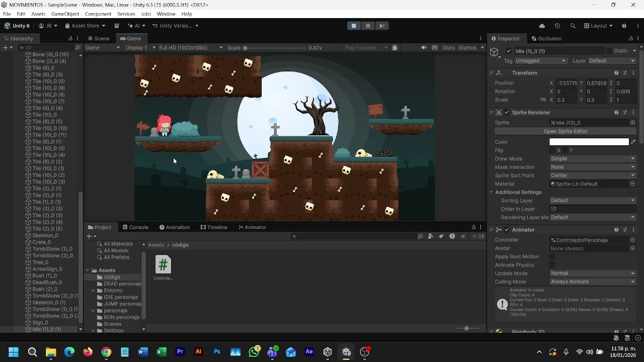Open Hierarchy search scope icon
Screen dimensions: 644x362
pos(78,48)
